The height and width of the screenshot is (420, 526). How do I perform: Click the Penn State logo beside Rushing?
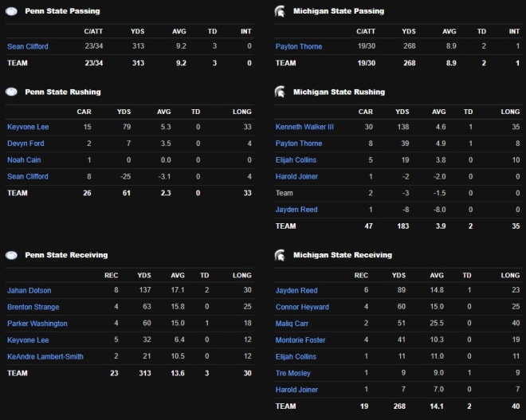point(12,92)
